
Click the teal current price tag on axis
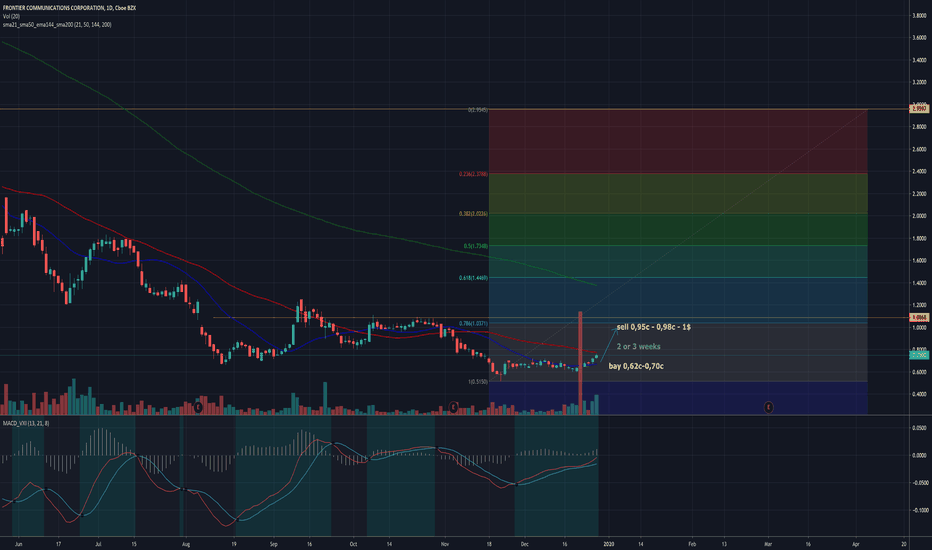(x=920, y=355)
